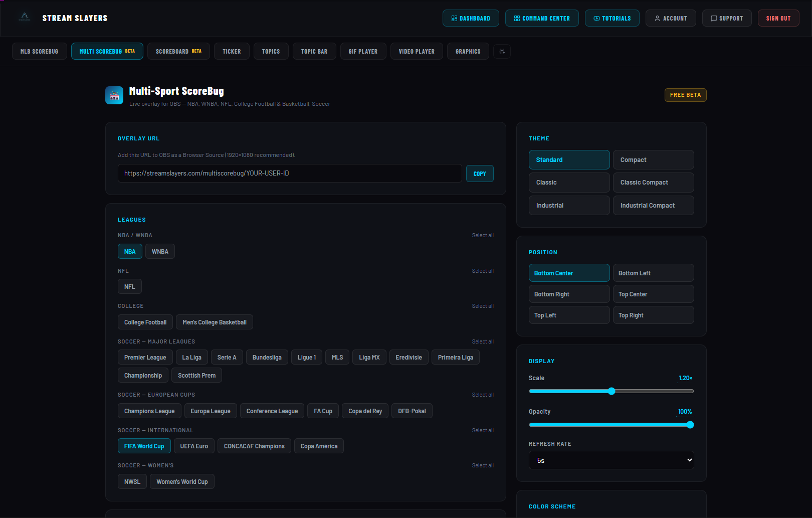Enable Men's College Basketball
812x518 pixels.
[215, 322]
